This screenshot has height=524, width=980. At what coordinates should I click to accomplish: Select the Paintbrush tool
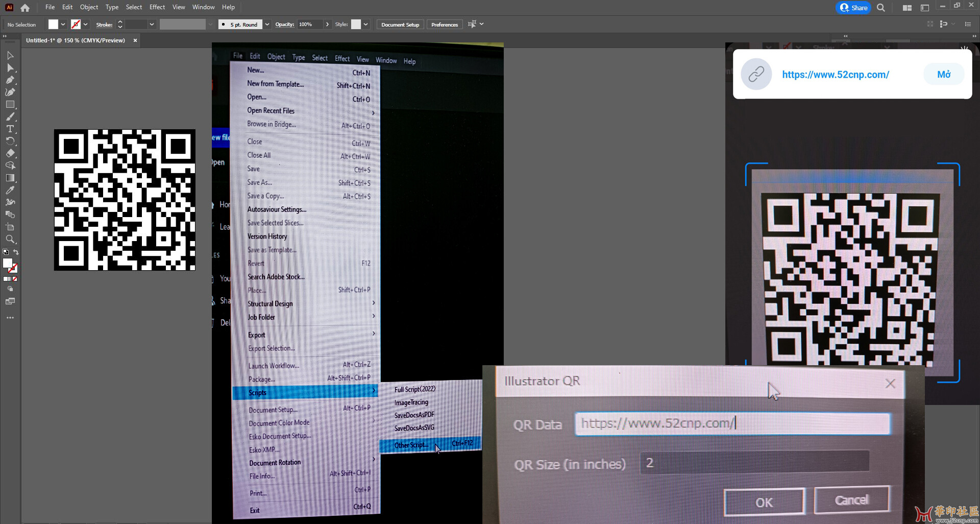[10, 116]
